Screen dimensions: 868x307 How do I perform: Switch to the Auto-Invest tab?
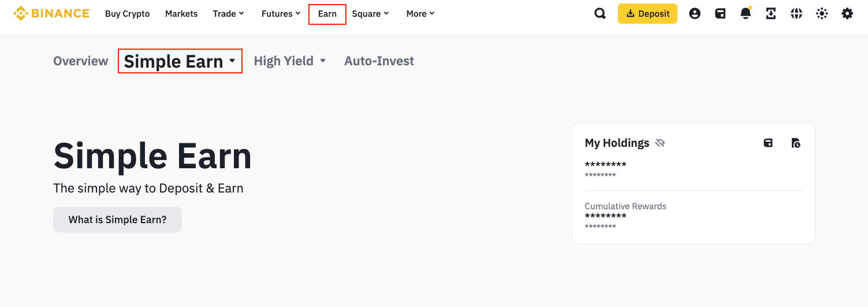[x=379, y=61]
